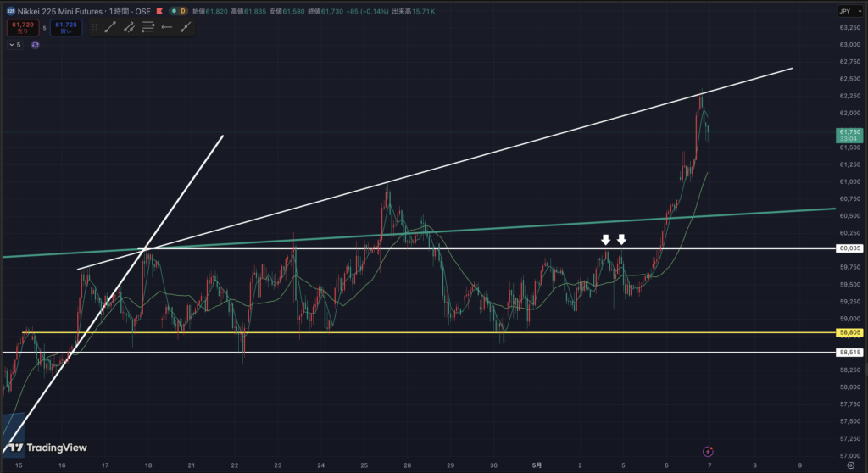Open the lightning event icon near date 7

708,452
